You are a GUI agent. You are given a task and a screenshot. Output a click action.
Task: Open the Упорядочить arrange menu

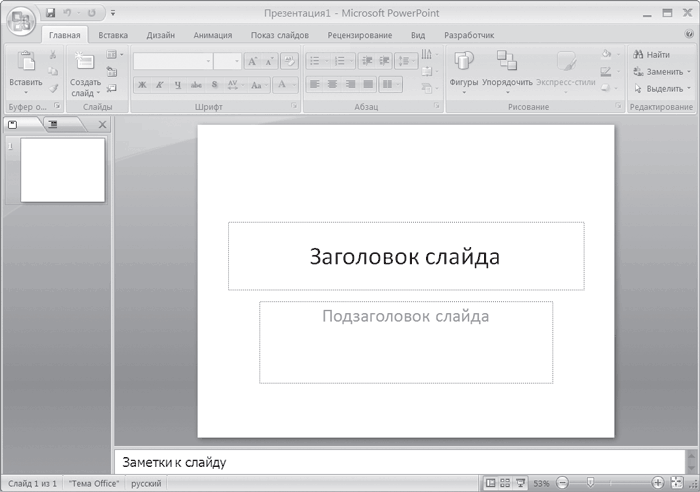click(507, 71)
